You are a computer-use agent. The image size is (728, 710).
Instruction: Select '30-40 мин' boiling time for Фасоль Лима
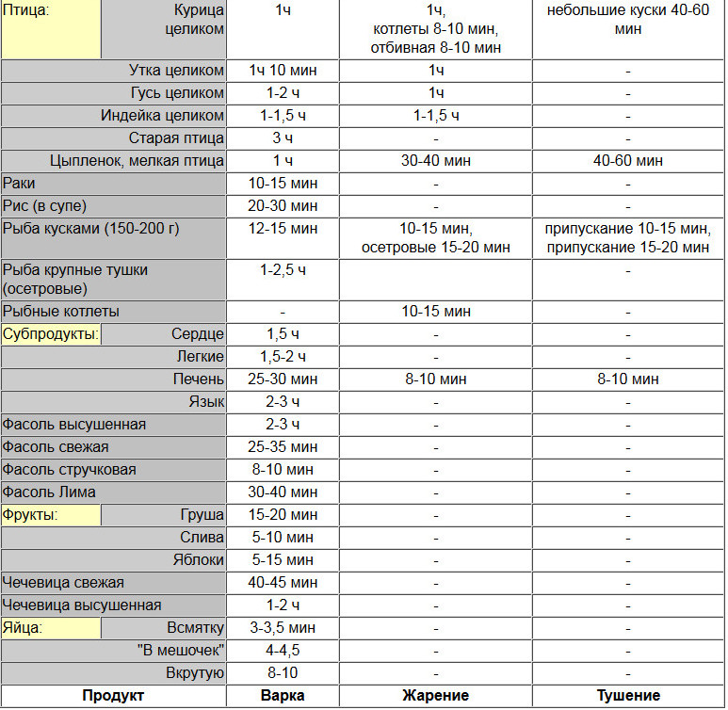283,492
